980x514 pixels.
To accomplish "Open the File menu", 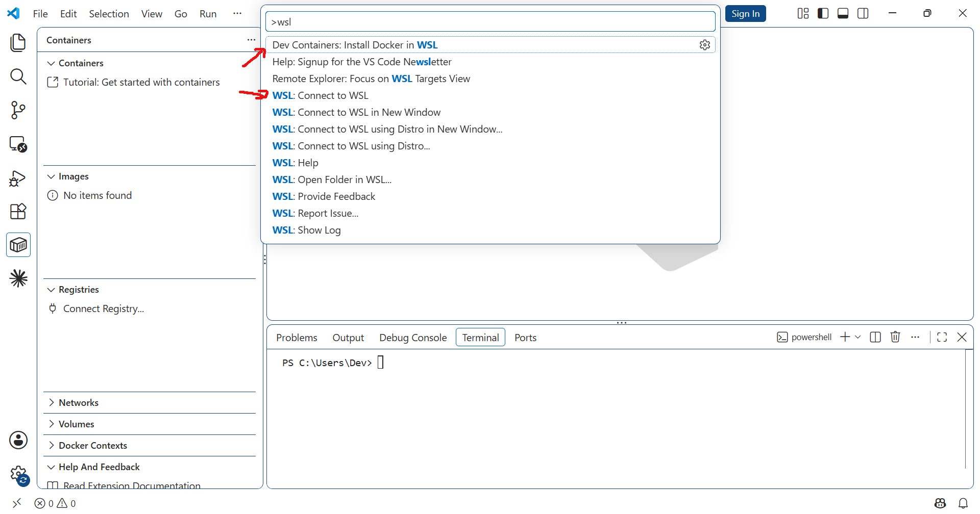I will click(40, 14).
